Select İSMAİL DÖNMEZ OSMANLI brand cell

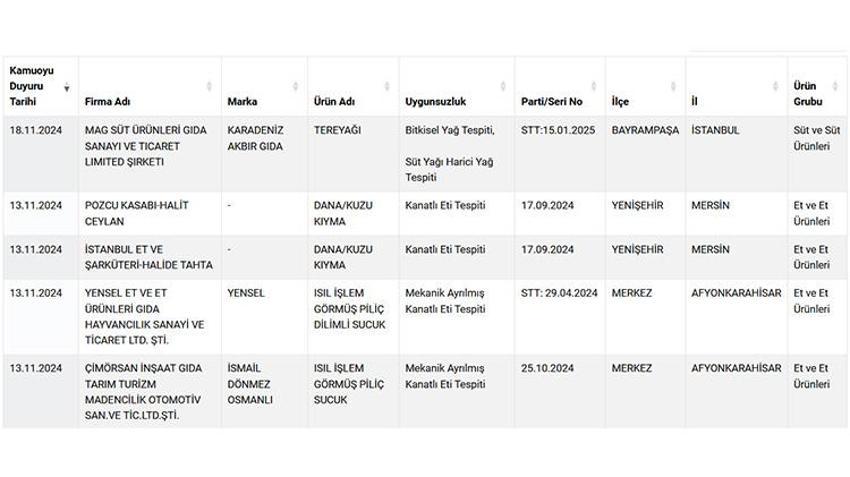265,391
